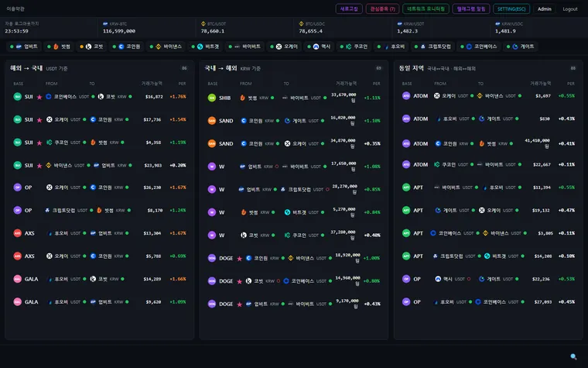Image resolution: width=588 pixels, height=368 pixels.
Task: Click 41,410,000원 amount in ATOM 코인원 row
Action: pos(538,143)
